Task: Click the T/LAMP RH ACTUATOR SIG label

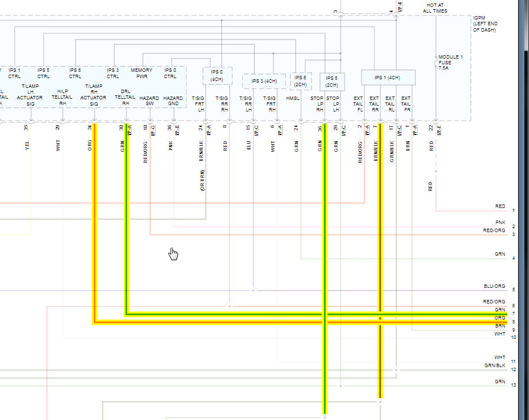Action: click(94, 95)
